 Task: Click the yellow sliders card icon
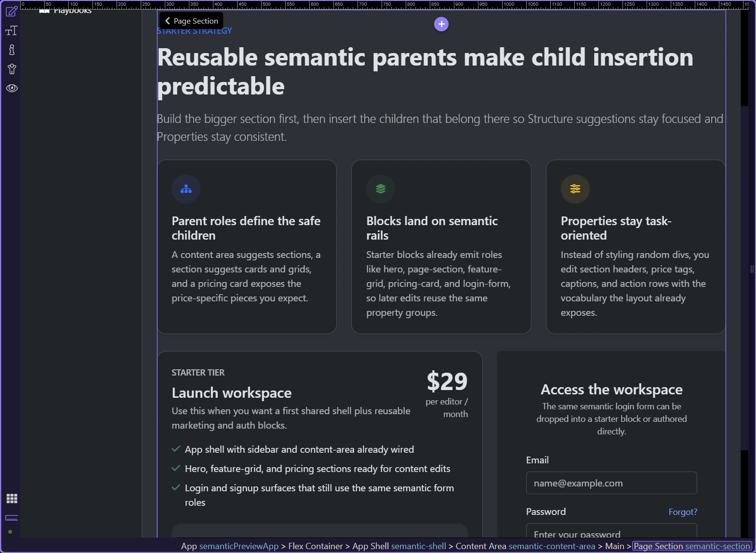(575, 189)
